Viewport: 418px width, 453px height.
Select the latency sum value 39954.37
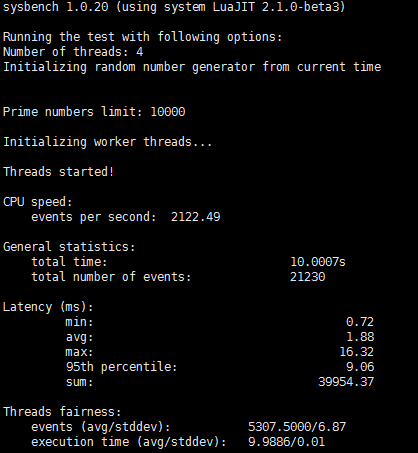[x=346, y=382]
